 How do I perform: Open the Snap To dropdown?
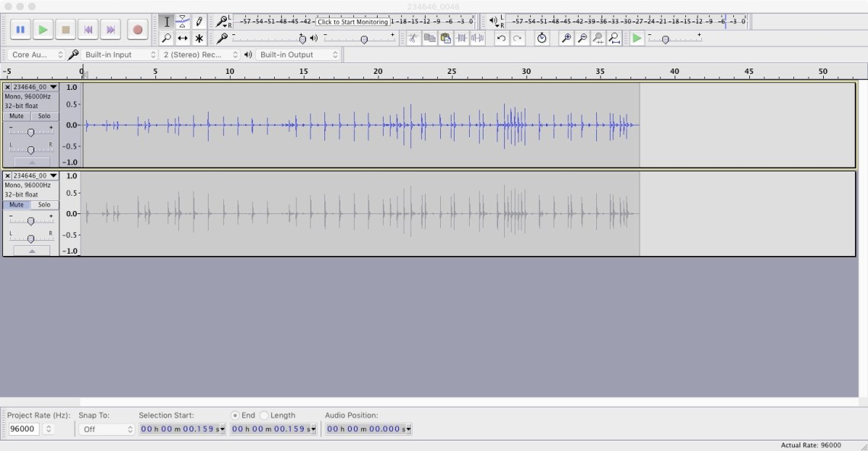107,429
